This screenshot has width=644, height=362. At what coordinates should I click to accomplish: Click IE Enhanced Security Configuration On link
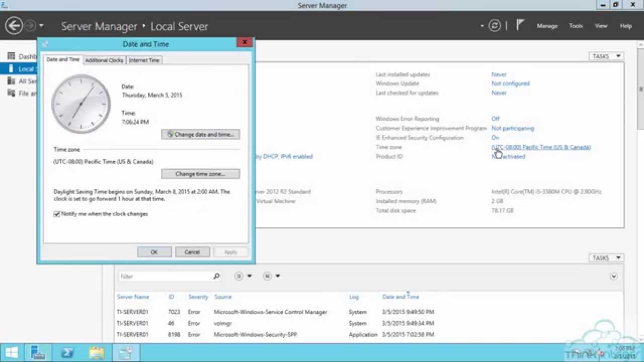tap(496, 138)
